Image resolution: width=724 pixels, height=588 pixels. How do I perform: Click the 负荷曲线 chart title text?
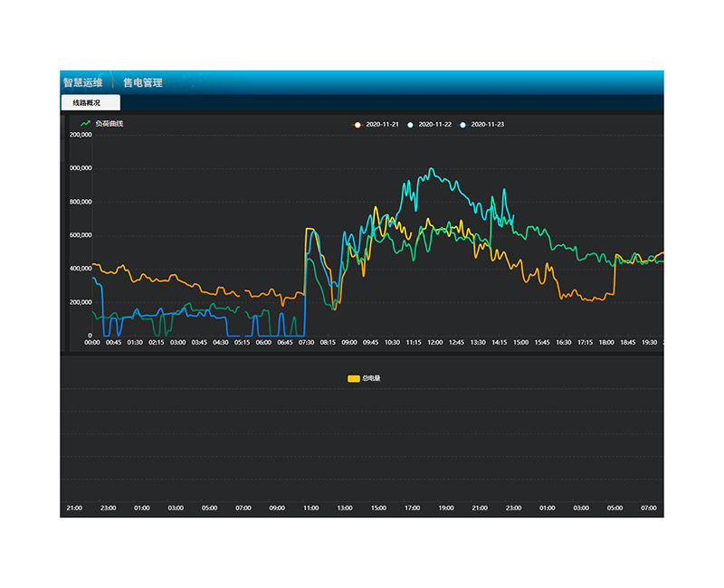[x=109, y=123]
